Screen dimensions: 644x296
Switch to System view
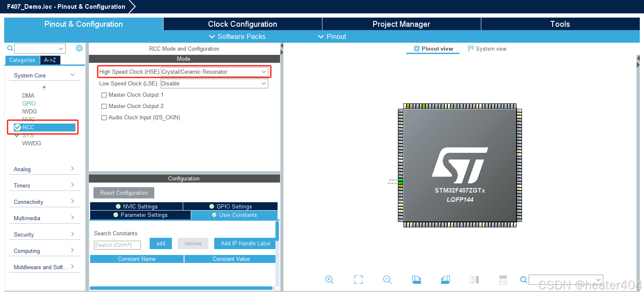coord(487,49)
